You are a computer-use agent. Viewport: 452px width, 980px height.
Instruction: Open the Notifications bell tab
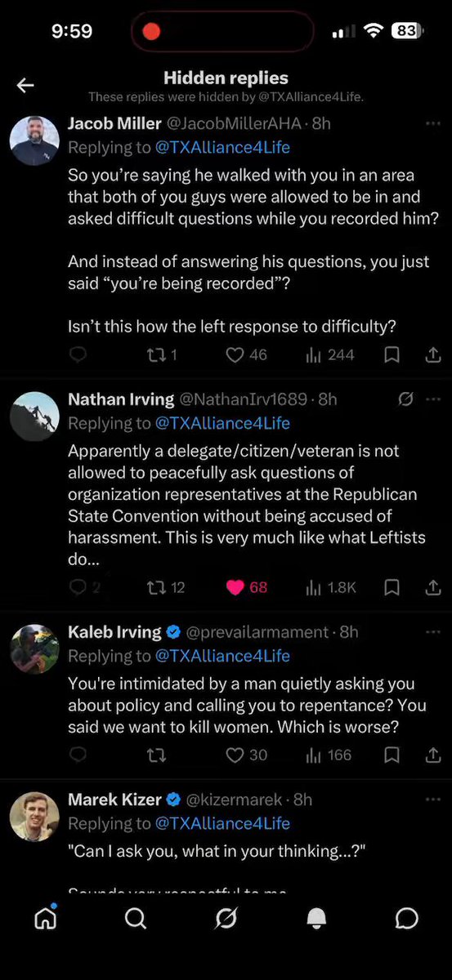click(x=316, y=918)
